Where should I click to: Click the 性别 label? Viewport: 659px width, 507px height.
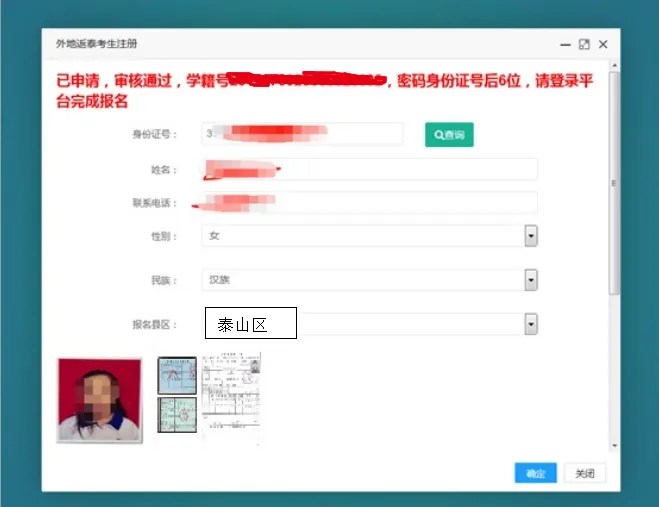click(163, 236)
